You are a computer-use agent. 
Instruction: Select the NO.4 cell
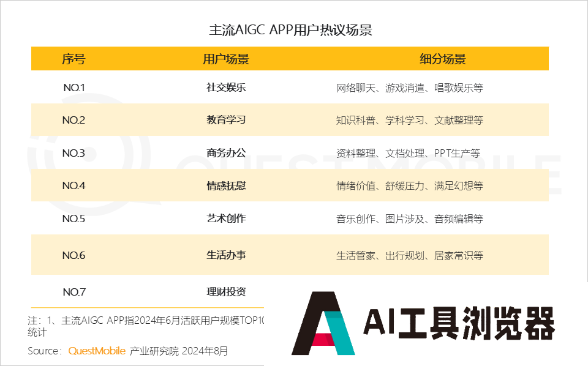73,186
